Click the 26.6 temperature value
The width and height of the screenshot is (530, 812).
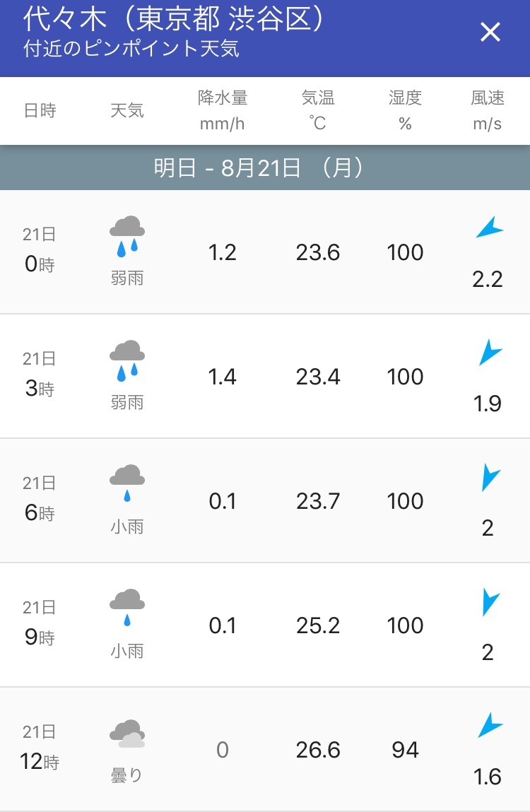(x=318, y=750)
